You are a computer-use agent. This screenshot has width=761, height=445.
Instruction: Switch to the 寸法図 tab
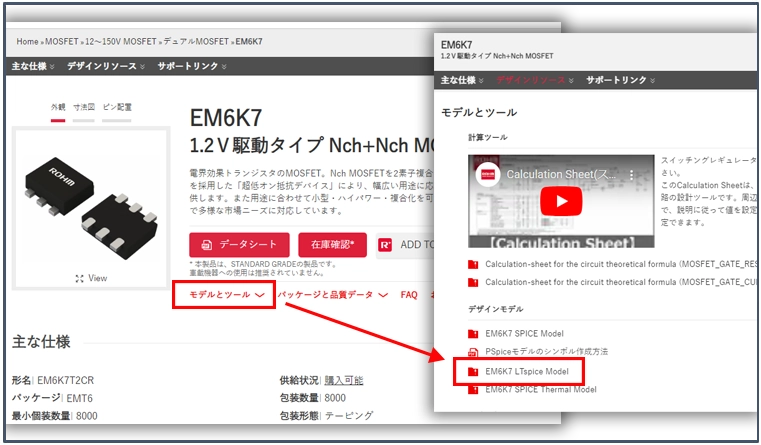point(84,107)
